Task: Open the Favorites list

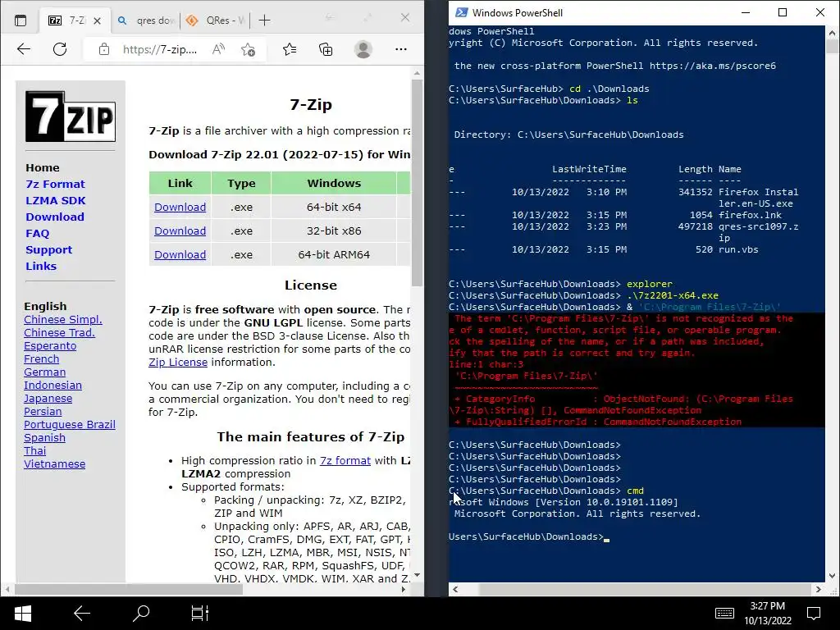Action: pyautogui.click(x=290, y=50)
